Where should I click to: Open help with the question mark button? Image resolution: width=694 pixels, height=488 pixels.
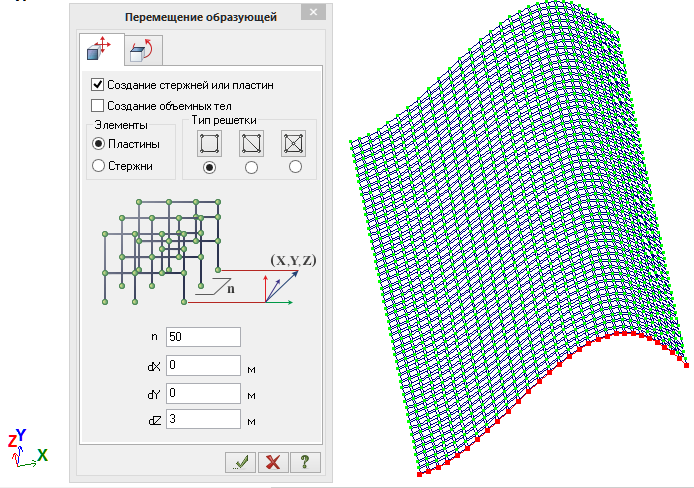coord(305,463)
